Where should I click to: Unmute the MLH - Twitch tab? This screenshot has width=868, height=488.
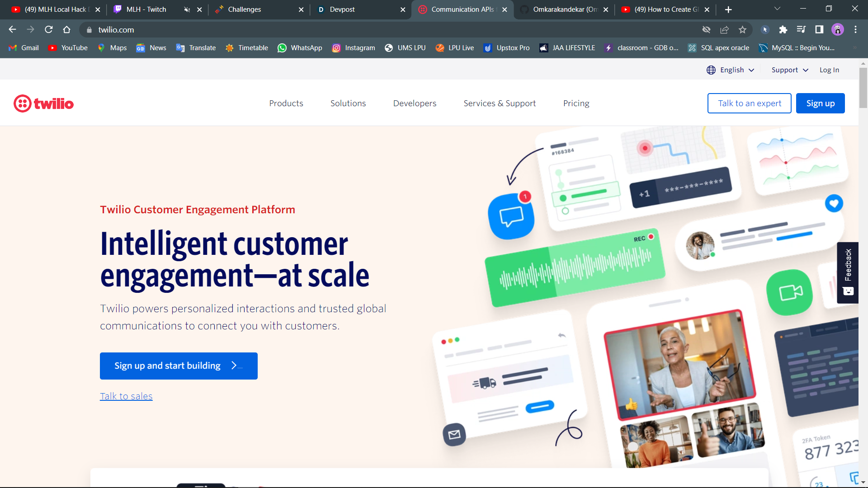(x=187, y=9)
